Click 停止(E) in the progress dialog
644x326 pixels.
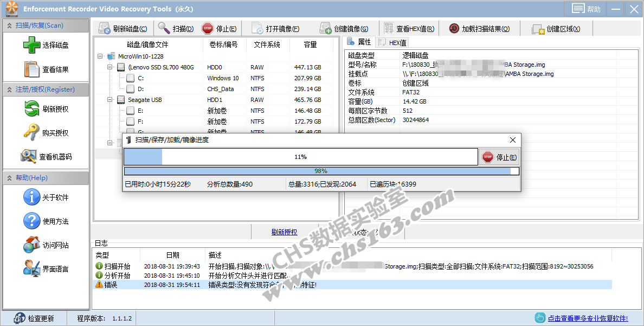point(499,157)
